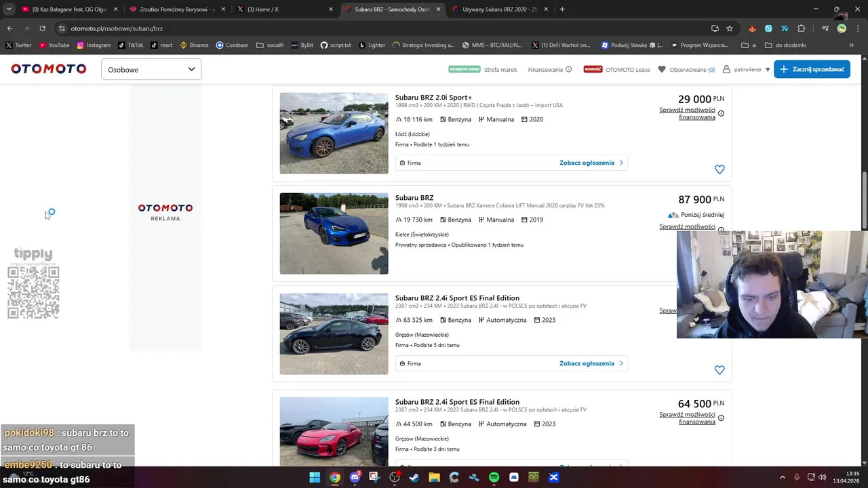Open the socialfi bookmarks folder
The height and width of the screenshot is (488, 868).
270,45
